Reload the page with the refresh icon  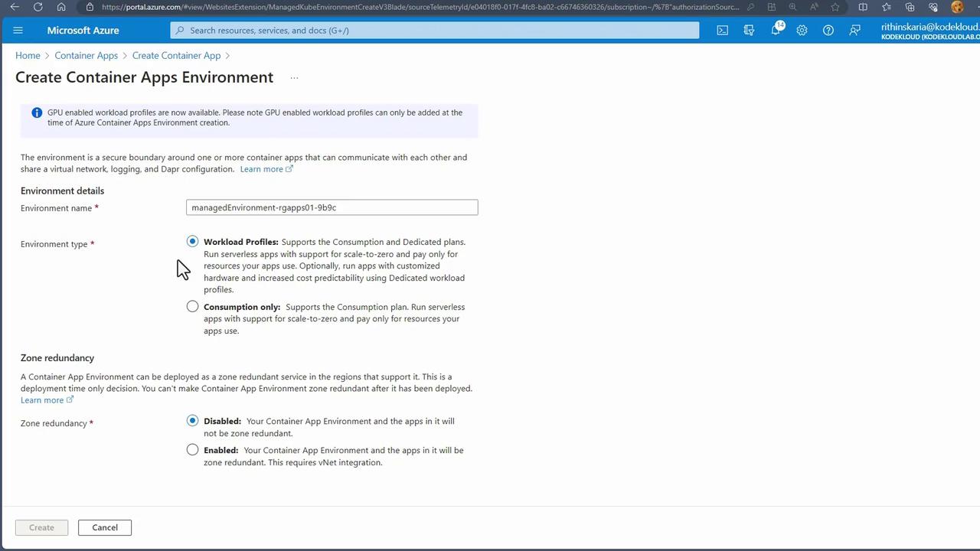click(38, 7)
